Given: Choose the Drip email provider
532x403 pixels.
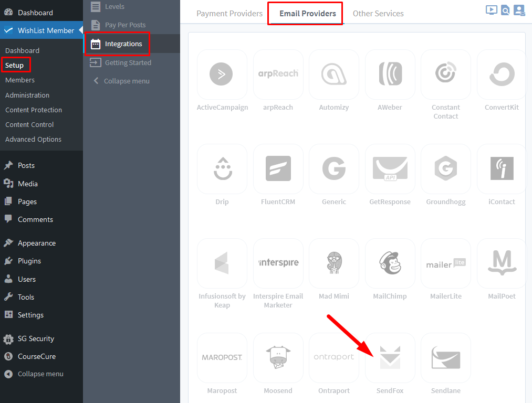Looking at the screenshot, I should pyautogui.click(x=222, y=169).
